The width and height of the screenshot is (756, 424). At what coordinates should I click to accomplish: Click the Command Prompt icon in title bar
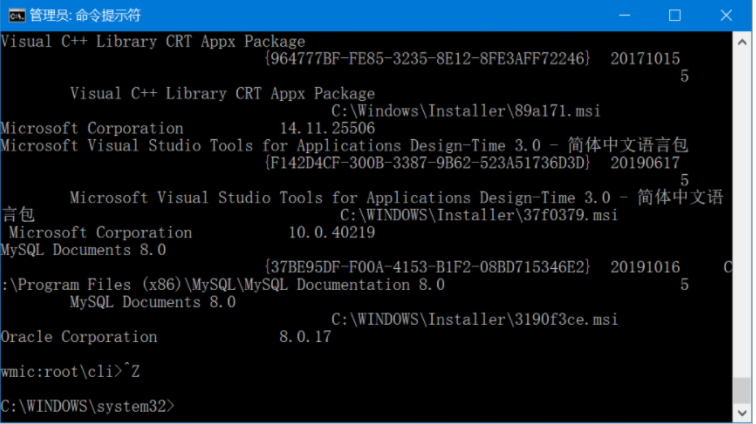click(x=15, y=15)
